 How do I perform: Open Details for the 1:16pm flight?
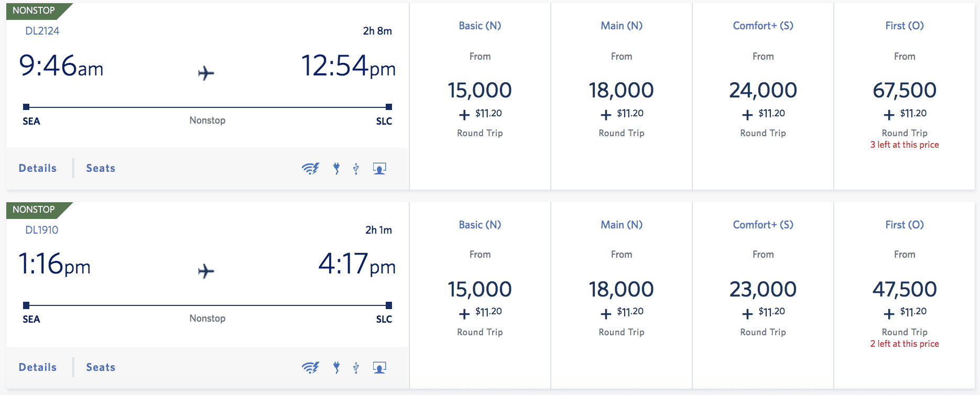[38, 367]
